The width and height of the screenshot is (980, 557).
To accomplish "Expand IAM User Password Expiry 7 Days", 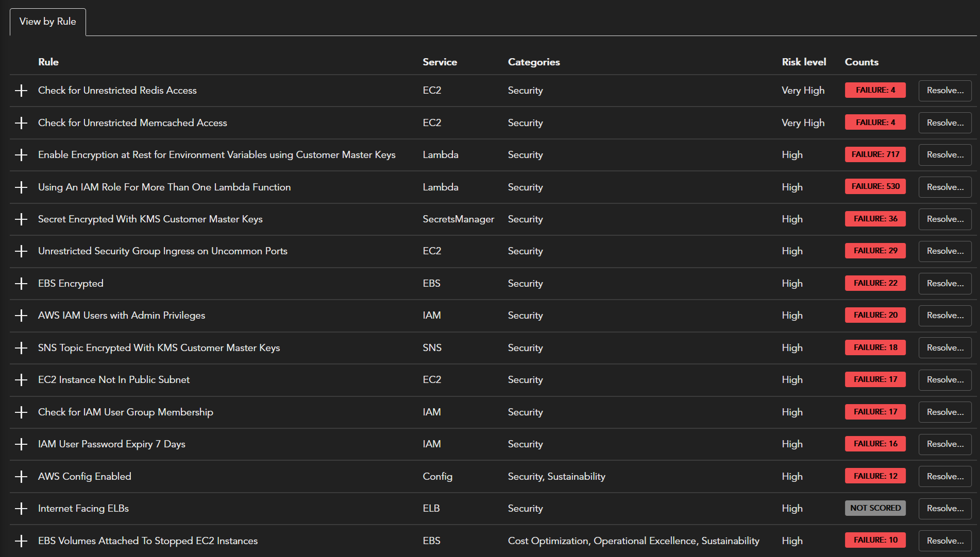I will click(21, 444).
